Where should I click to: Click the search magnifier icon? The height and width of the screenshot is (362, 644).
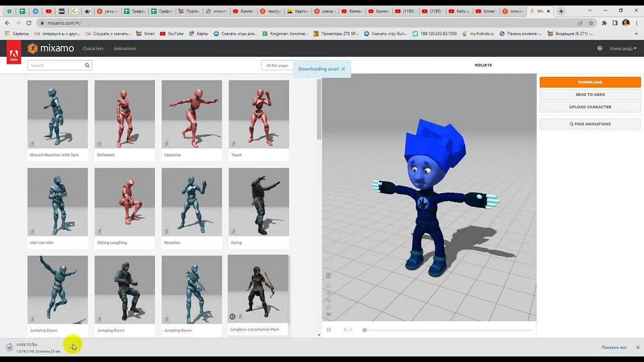[87, 65]
